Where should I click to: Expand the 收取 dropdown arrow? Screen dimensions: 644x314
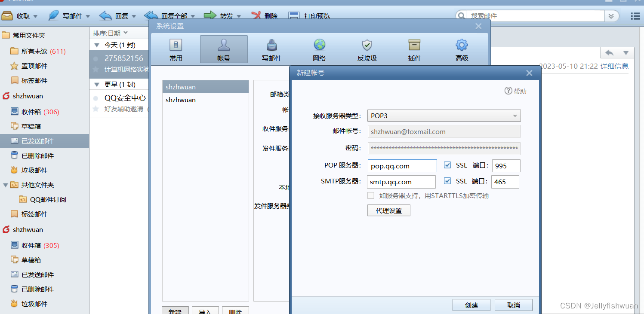pos(35,16)
